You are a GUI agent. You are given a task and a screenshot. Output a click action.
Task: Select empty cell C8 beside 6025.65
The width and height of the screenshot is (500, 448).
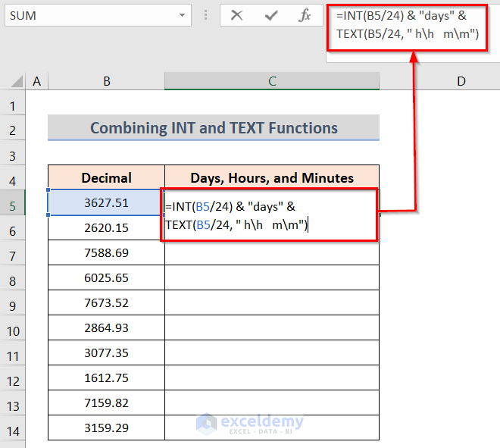tap(272, 277)
